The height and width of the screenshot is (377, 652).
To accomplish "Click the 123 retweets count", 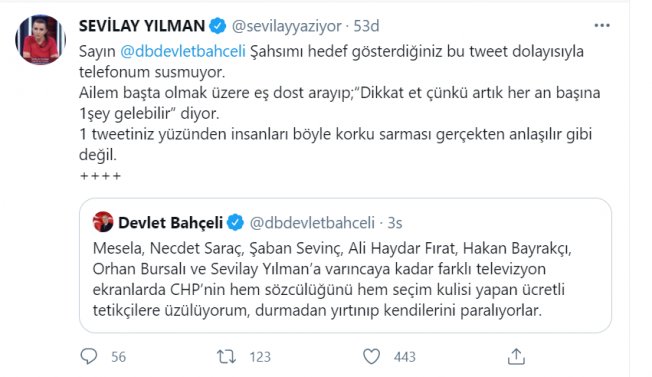I will coord(260,357).
